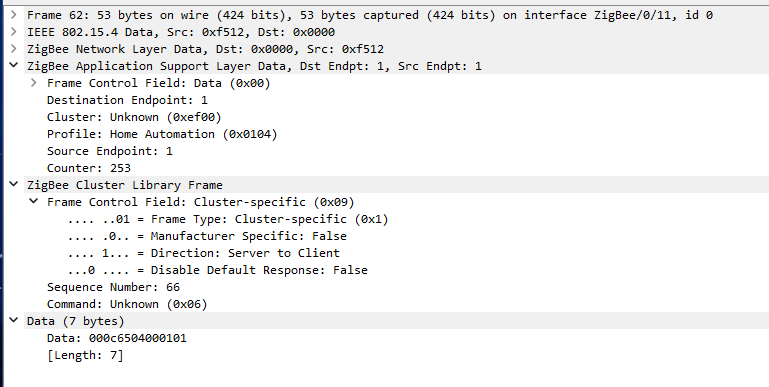This screenshot has width=769, height=387.
Task: Expand APS Frame Control Field Data (0x00)
Action: click(34, 83)
